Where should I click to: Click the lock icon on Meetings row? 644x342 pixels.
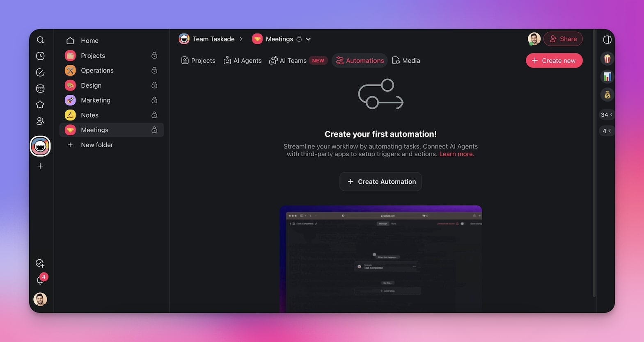click(x=154, y=130)
